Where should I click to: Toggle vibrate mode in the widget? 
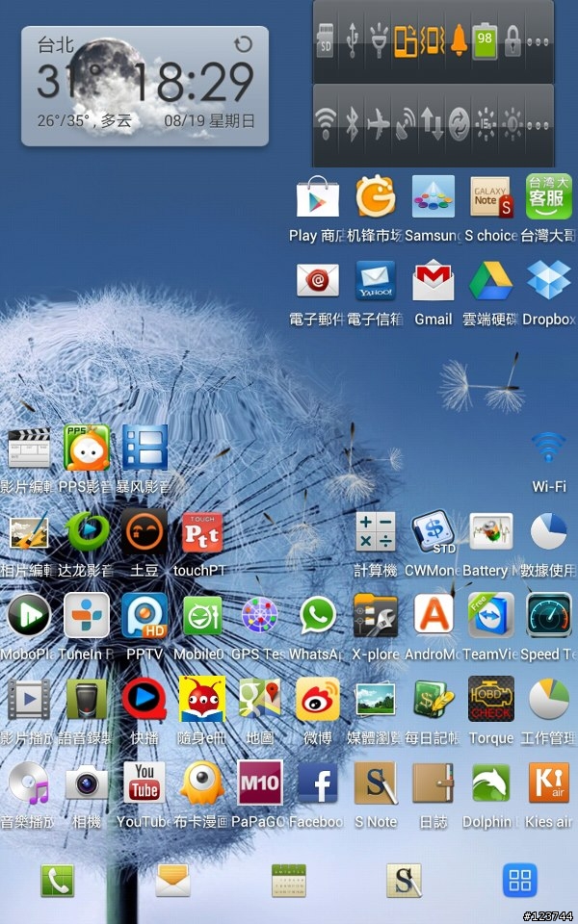[x=433, y=41]
